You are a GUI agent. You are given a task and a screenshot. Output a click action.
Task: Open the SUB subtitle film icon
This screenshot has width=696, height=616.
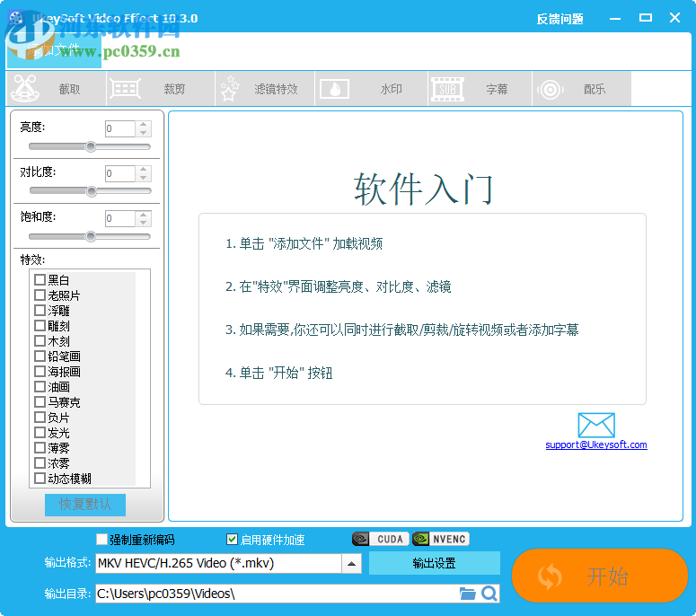[447, 89]
